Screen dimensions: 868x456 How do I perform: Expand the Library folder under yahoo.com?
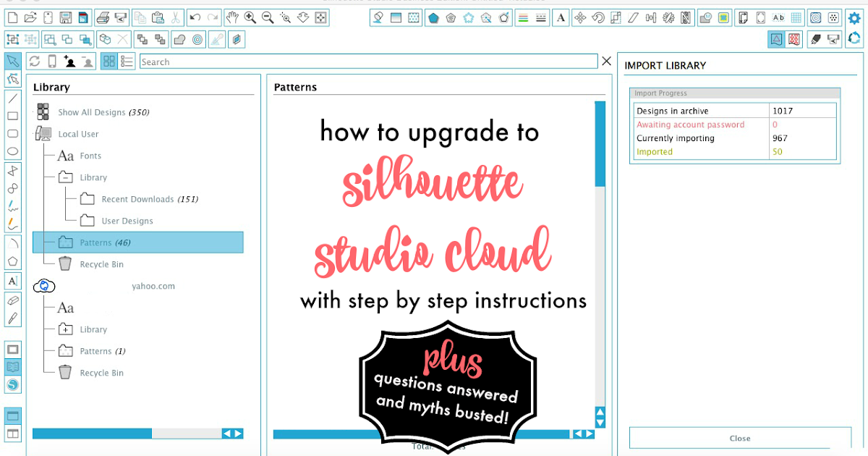click(x=64, y=329)
